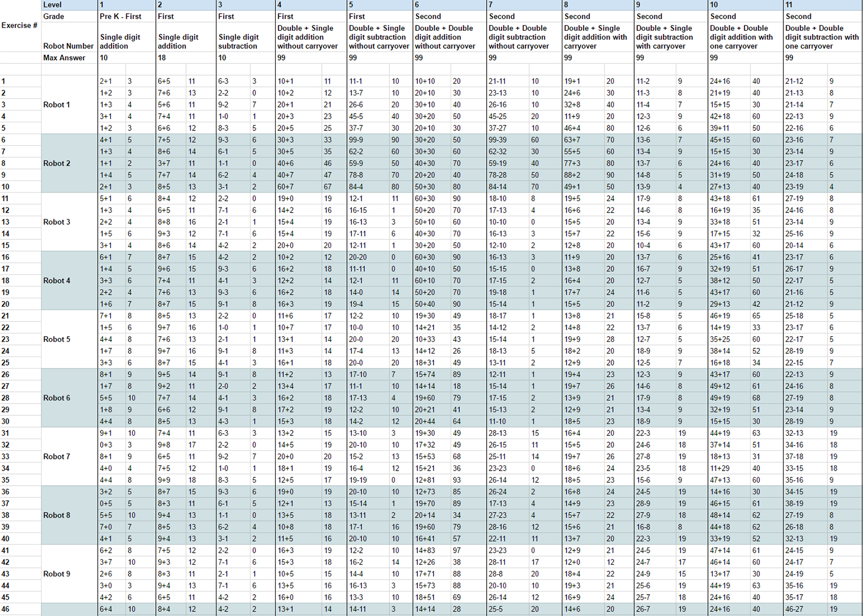Click the 'Robot 2' label
Image resolution: width=863 pixels, height=616 pixels.
pos(57,163)
